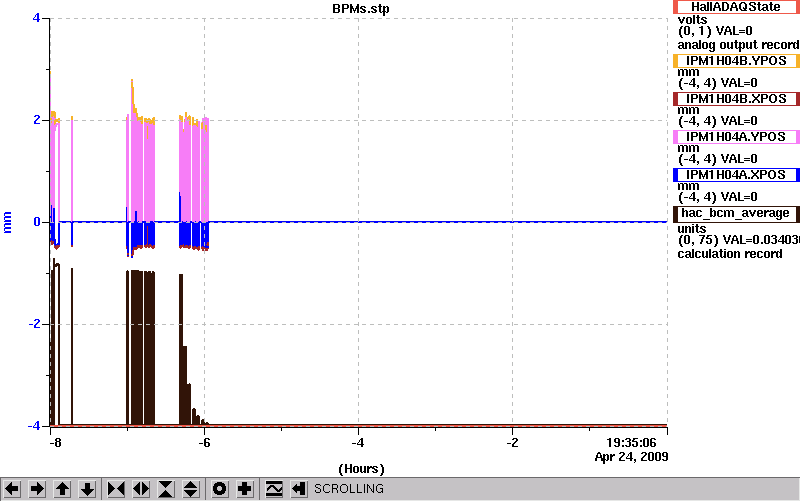800x501 pixels.
Task: Click the pan down arrow button
Action: [87, 489]
